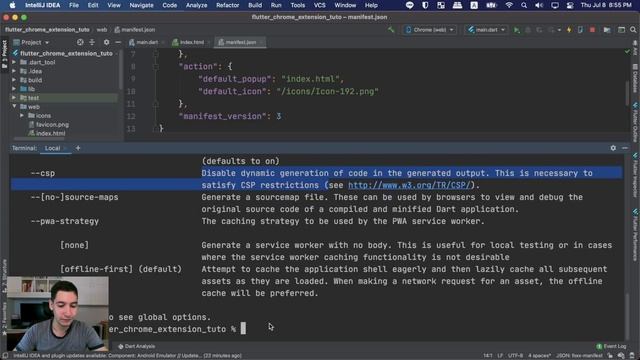The width and height of the screenshot is (640, 360).
Task: Expand the .idea folder
Action: (x=14, y=71)
